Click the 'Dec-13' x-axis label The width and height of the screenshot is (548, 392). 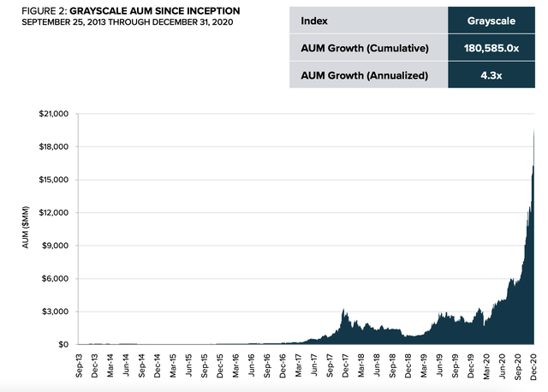[95, 365]
